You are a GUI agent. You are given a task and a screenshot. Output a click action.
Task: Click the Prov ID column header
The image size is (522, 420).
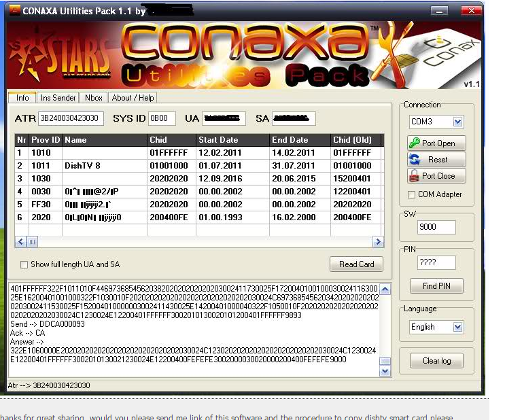(46, 140)
